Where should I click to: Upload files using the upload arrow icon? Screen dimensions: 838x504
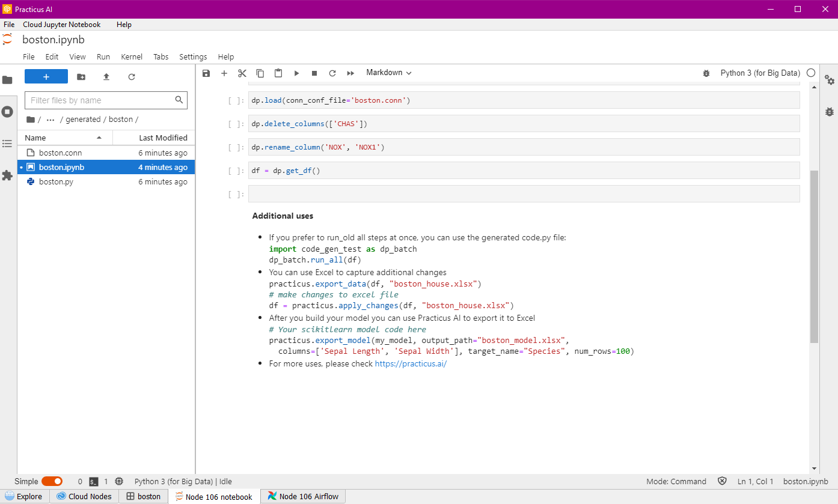(x=106, y=77)
